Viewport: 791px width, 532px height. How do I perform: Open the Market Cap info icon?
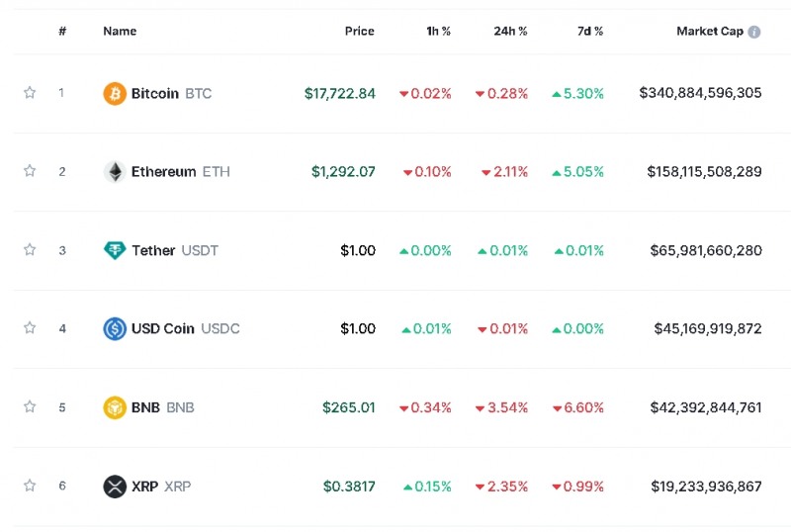(754, 32)
